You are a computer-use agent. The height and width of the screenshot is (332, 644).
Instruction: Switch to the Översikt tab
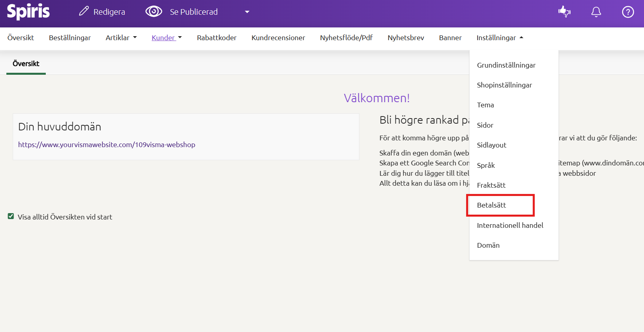click(26, 64)
